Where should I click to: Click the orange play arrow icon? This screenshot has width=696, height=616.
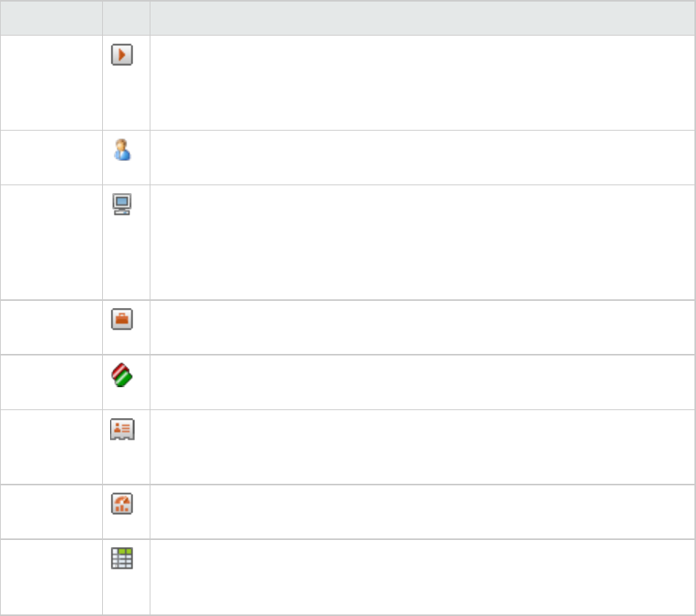point(122,55)
